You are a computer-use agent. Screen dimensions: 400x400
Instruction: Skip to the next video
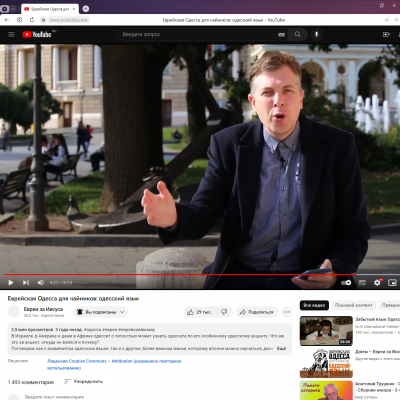[26, 283]
